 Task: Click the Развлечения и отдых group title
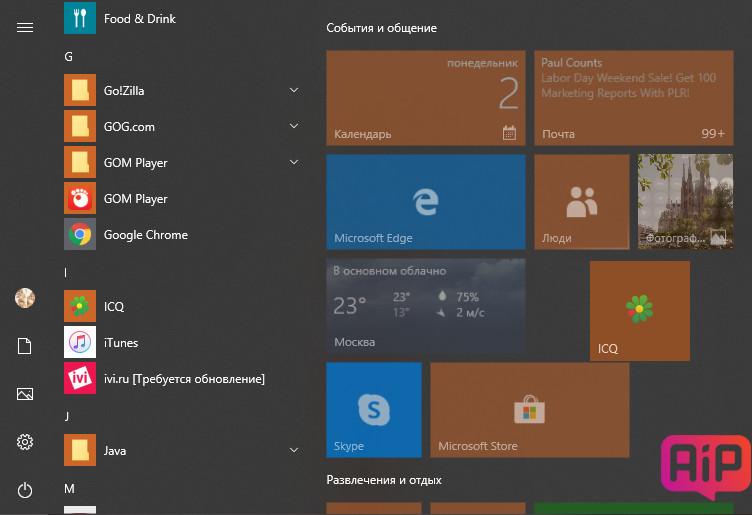pyautogui.click(x=384, y=480)
